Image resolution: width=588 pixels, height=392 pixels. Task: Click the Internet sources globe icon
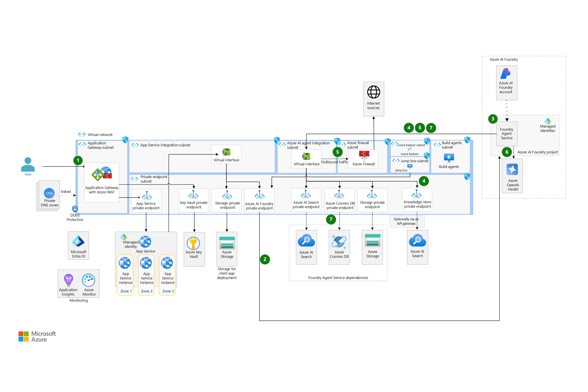pyautogui.click(x=373, y=92)
